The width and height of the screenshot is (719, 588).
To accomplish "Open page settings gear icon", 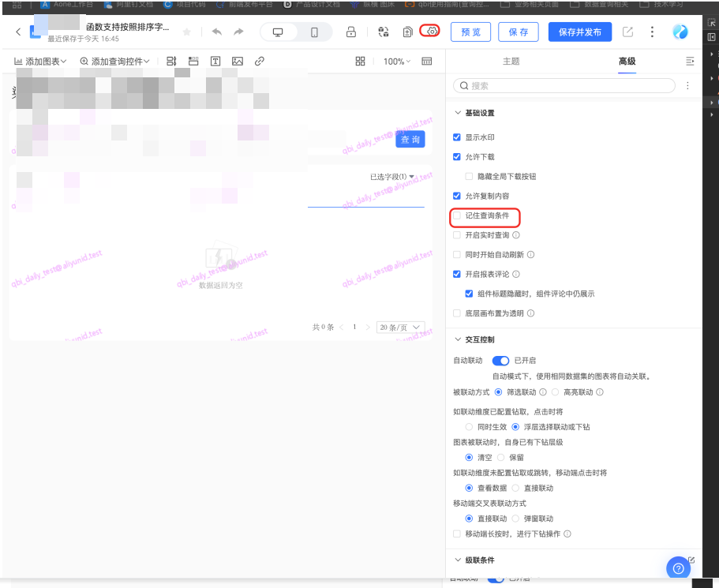I will (x=431, y=32).
